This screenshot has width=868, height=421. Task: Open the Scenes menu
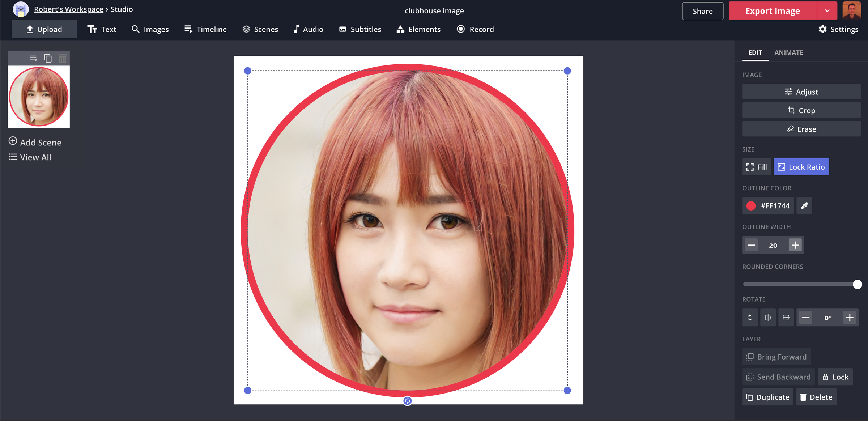pos(260,29)
